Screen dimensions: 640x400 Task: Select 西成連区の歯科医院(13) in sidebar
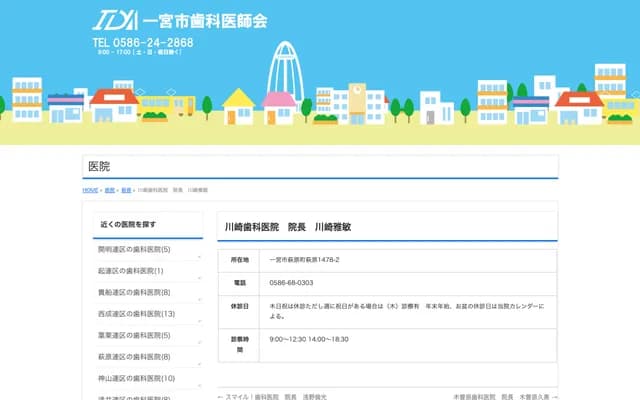tap(137, 314)
